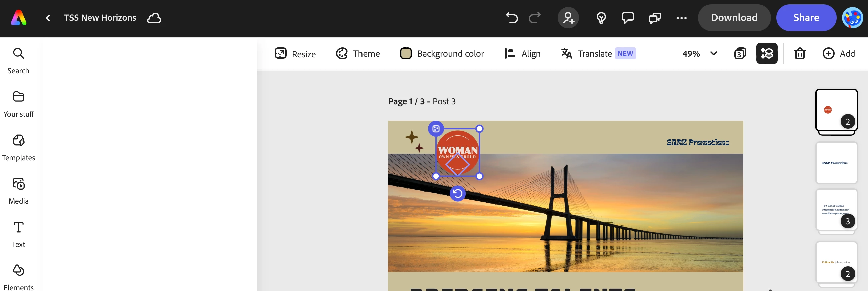The width and height of the screenshot is (868, 291).
Task: Select the bridge sunset photo
Action: [565, 213]
